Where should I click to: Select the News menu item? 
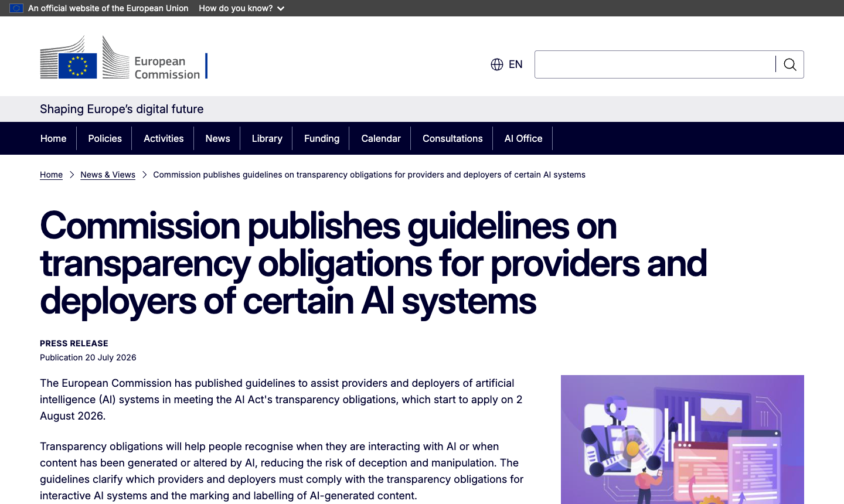coord(217,138)
